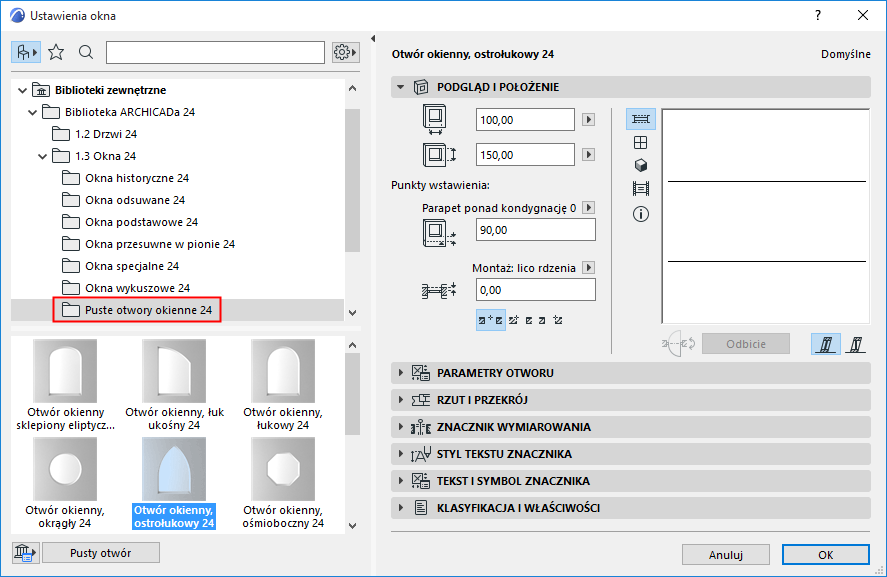Select the second anchor point option
Screen dimensions: 887x577
click(514, 320)
